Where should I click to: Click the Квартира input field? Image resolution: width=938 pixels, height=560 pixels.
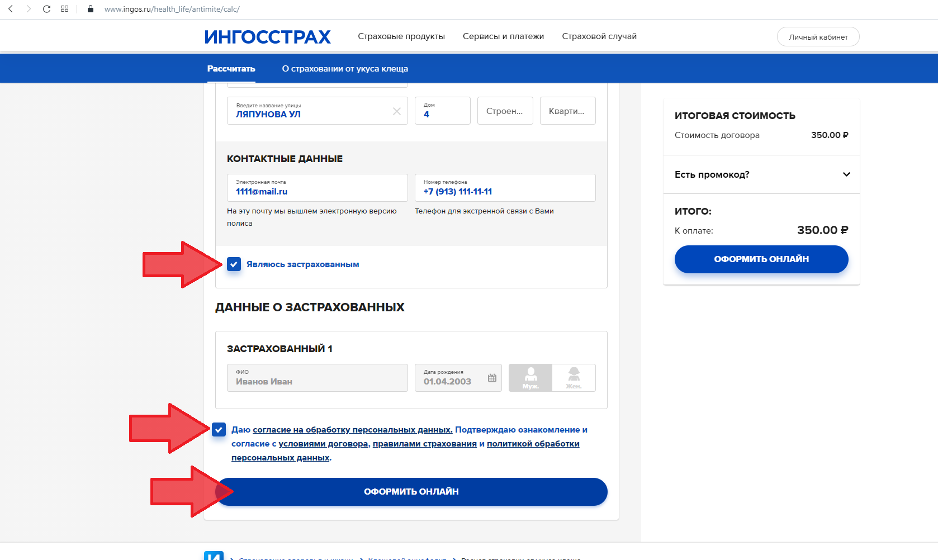coord(568,111)
